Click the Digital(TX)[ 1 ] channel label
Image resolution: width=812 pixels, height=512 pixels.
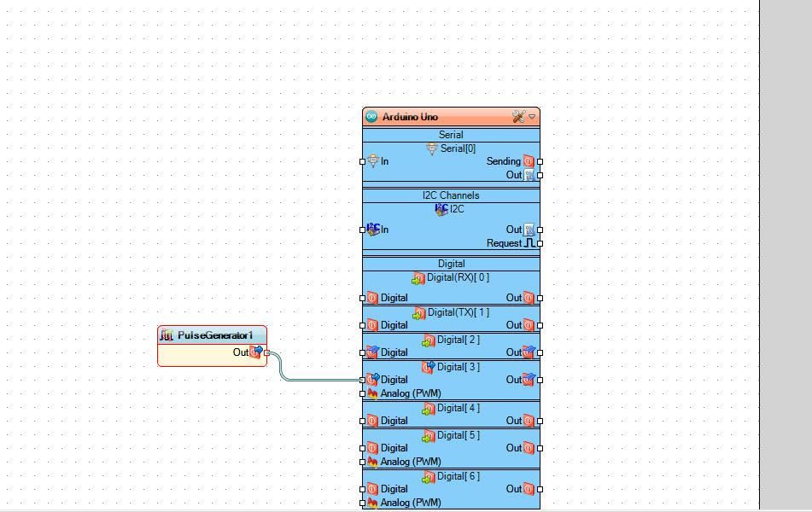[459, 312]
